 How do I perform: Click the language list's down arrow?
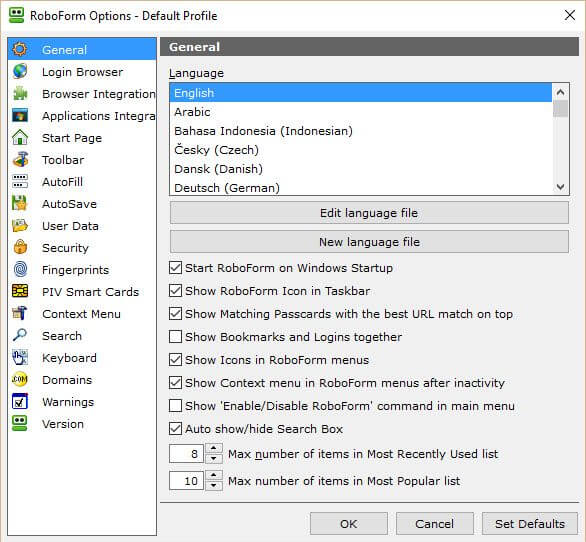point(560,187)
